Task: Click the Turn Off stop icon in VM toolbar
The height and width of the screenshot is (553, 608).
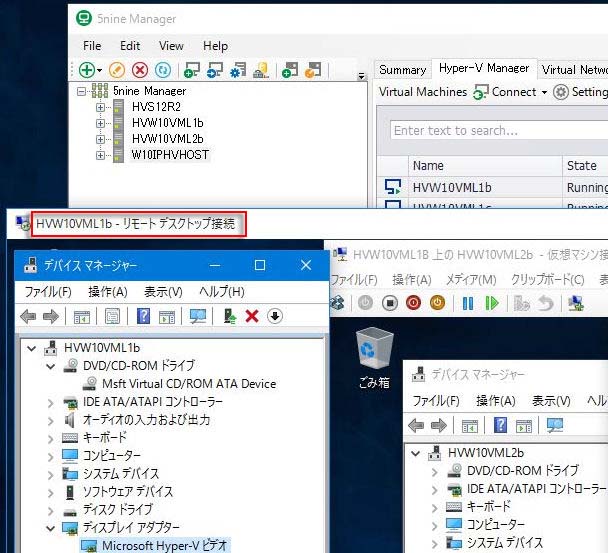Action: pos(390,303)
